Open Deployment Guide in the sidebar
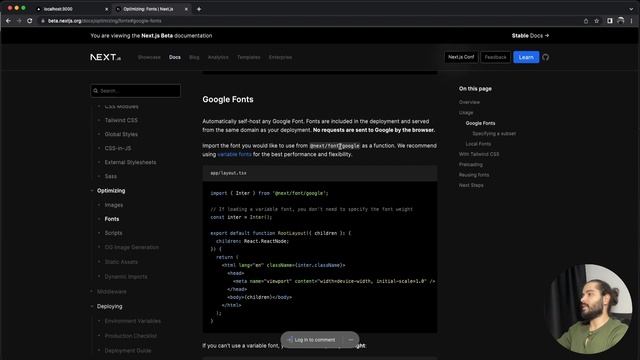 tap(128, 350)
